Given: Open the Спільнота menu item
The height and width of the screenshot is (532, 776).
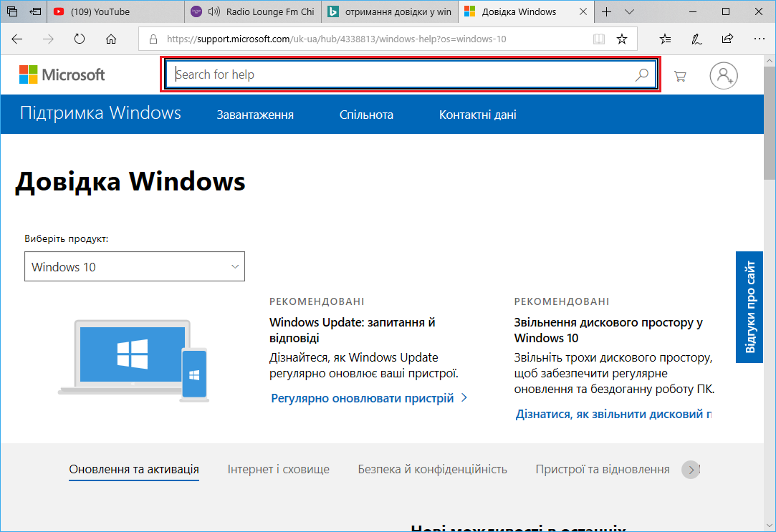Looking at the screenshot, I should [x=366, y=115].
